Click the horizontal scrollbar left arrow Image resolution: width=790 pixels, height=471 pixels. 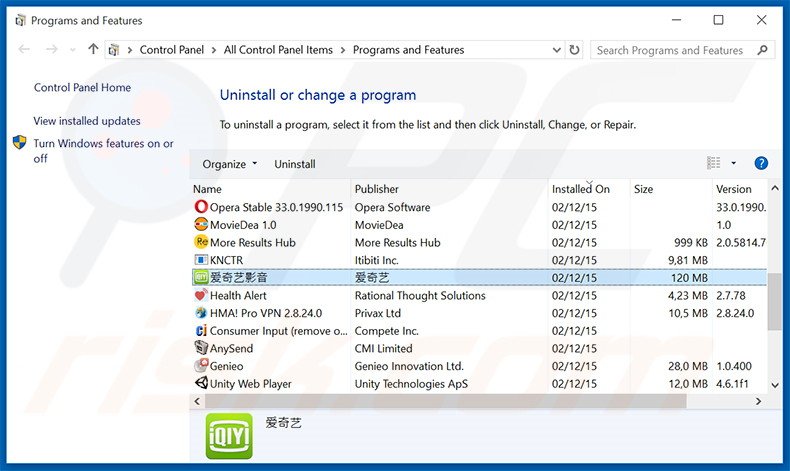tap(197, 401)
